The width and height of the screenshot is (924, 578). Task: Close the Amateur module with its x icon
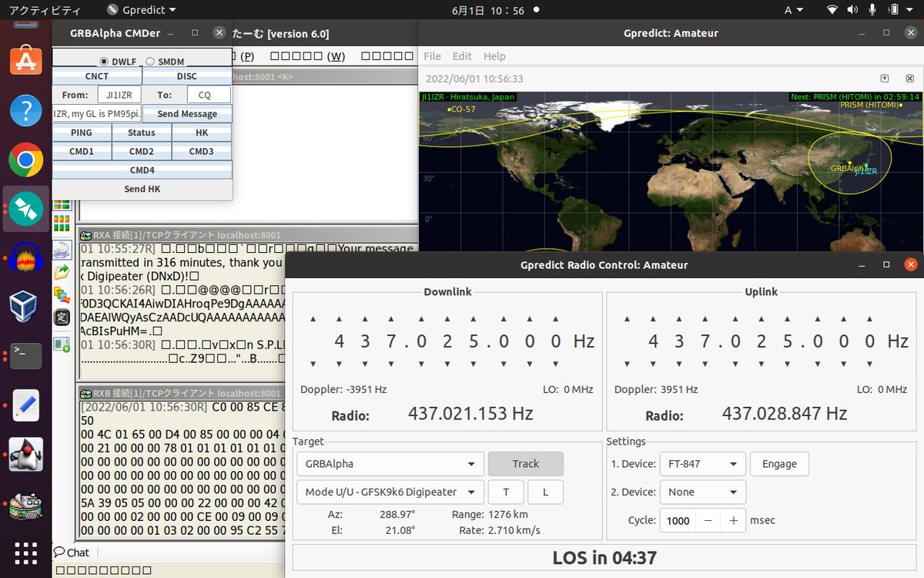tap(911, 79)
